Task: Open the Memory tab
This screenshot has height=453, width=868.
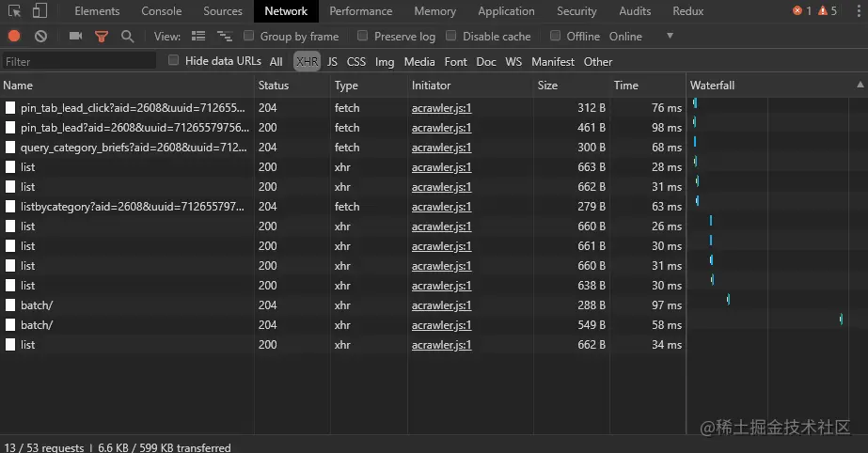Action: [435, 11]
